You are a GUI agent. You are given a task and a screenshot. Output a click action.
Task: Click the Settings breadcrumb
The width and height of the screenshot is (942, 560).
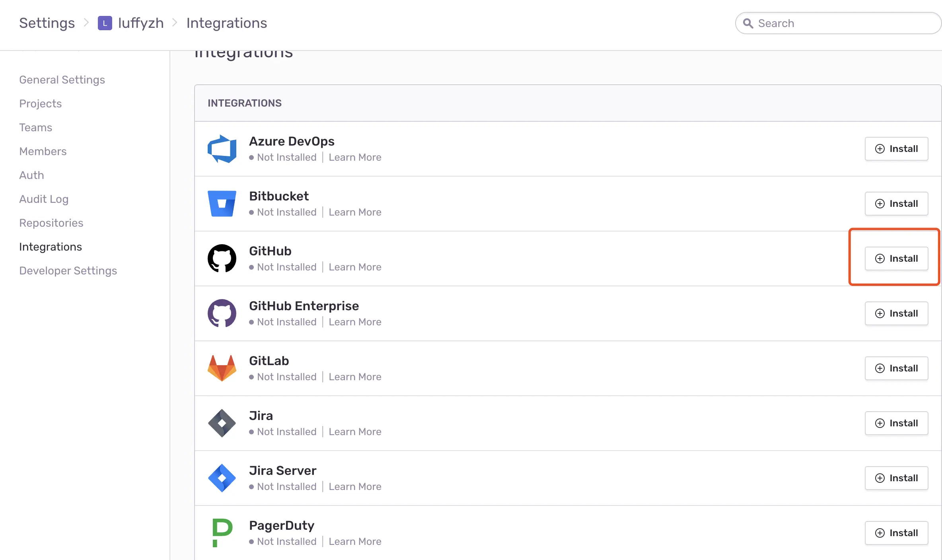click(x=47, y=23)
